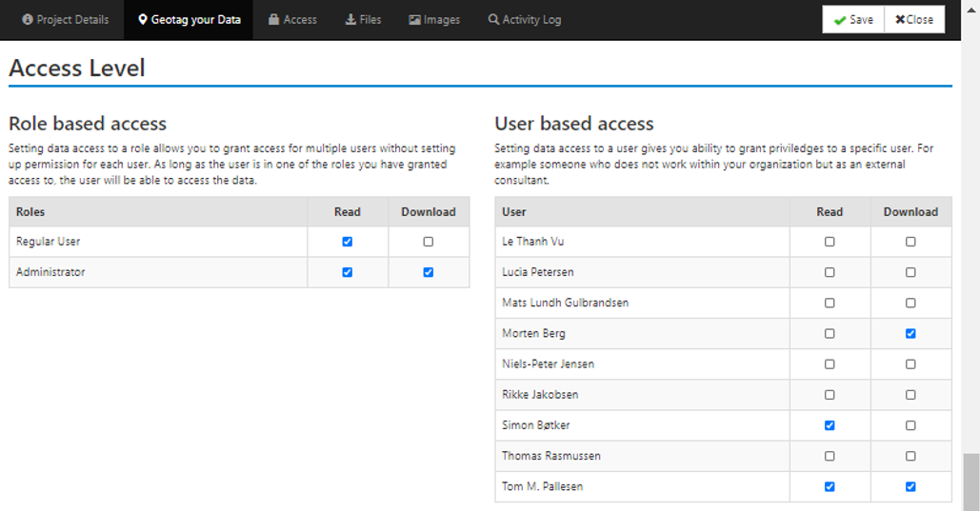980x511 pixels.
Task: Disable Download for Administrator role
Action: [x=429, y=272]
